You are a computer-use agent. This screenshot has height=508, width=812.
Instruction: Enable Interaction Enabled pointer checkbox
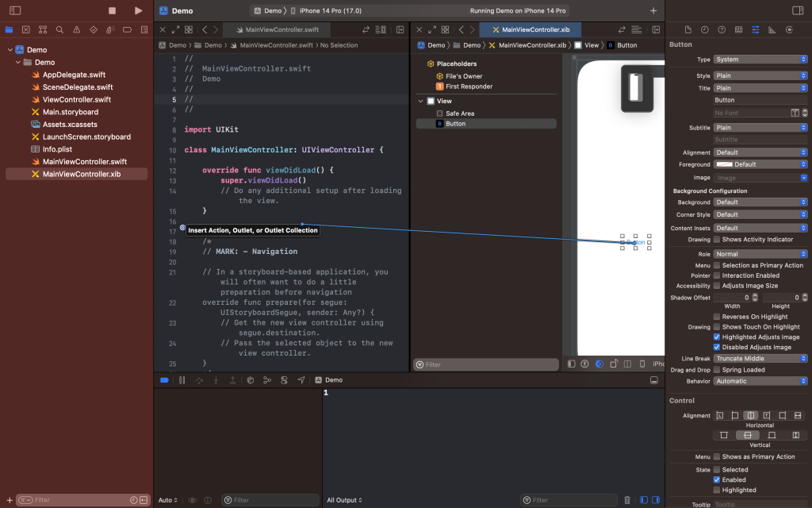[717, 275]
